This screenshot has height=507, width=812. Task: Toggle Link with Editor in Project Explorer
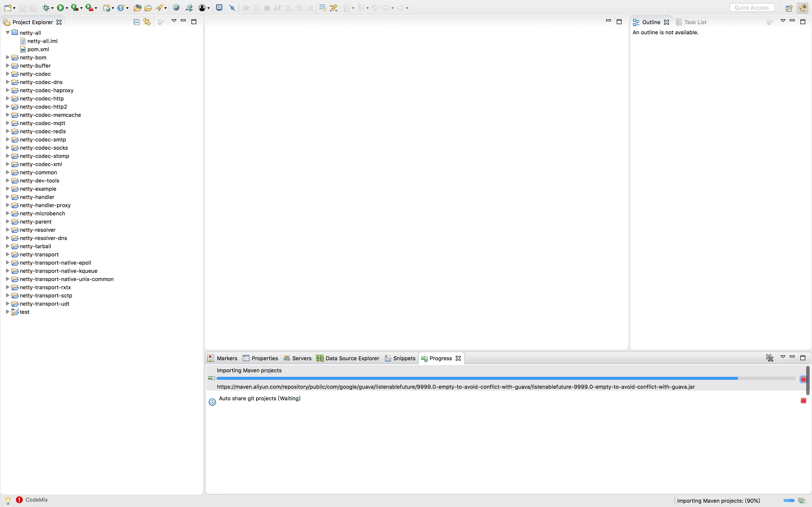tap(147, 22)
